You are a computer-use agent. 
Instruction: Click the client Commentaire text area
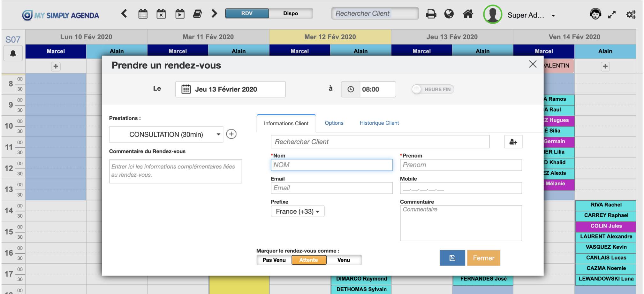click(461, 223)
